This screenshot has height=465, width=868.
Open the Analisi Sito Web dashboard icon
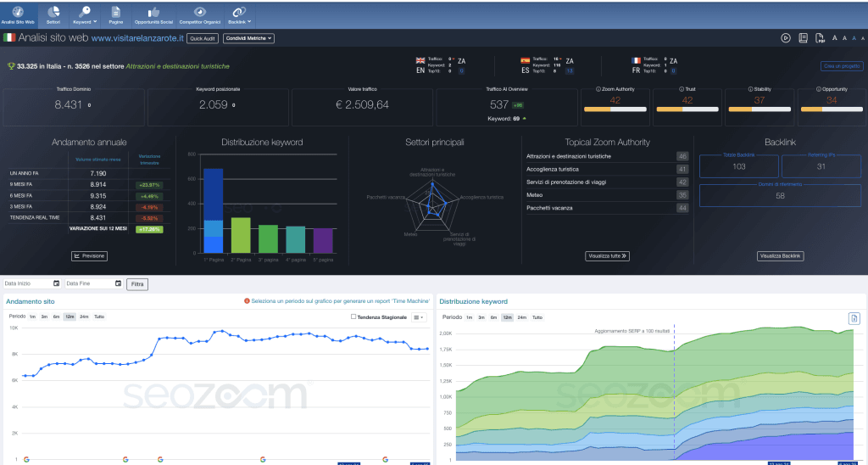18,12
